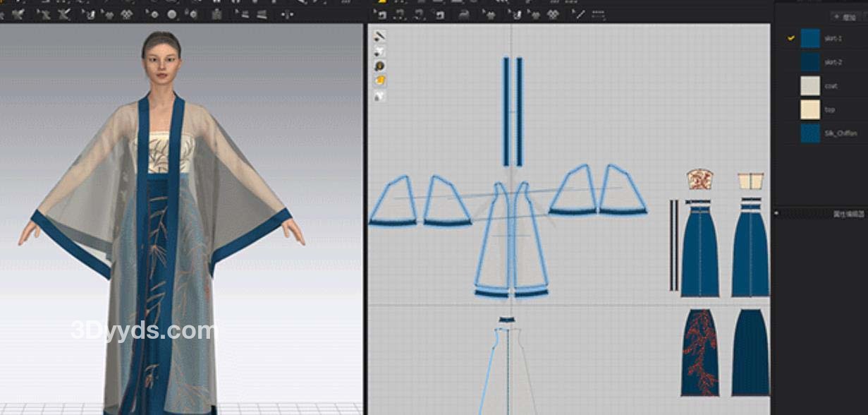
Task: Toggle the checkmark beside skirt-1 fabric
Action: (791, 39)
